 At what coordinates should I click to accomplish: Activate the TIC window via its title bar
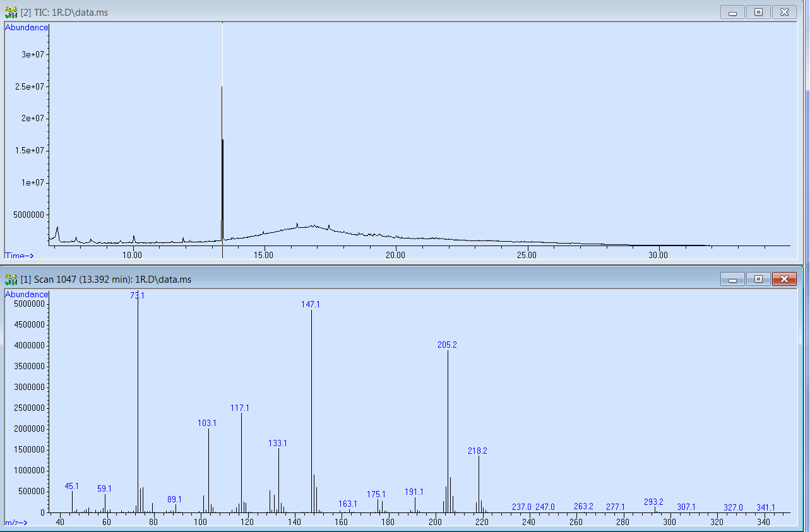(379, 13)
